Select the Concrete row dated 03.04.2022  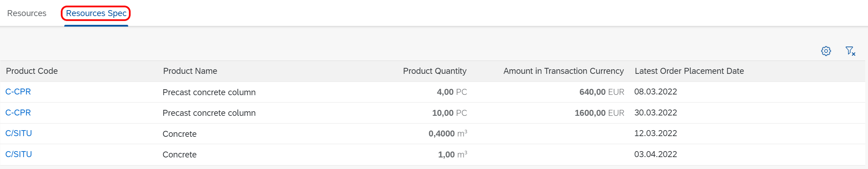coord(433,155)
